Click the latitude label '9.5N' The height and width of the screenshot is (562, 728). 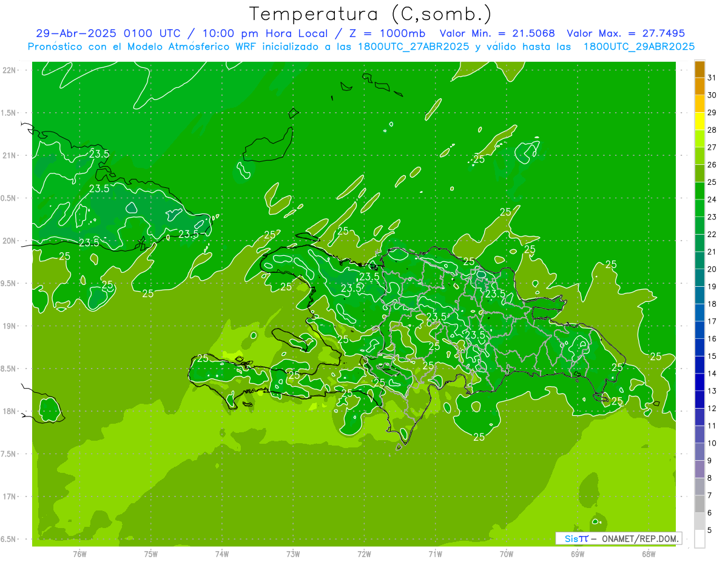tap(8, 283)
